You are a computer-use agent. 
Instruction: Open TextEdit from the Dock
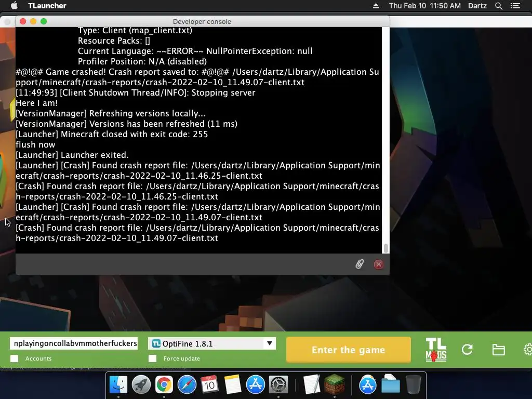pyautogui.click(x=312, y=384)
